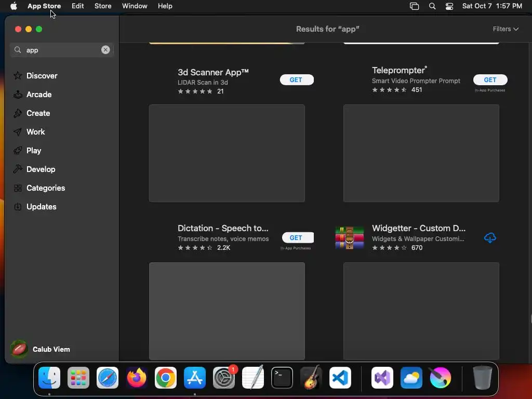Open the Edit menu

78,6
